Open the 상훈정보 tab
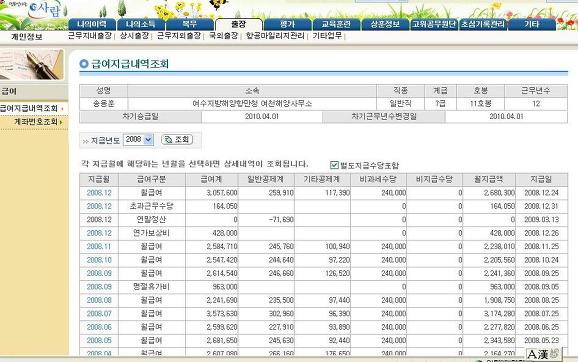This screenshot has height=362, width=578. 385,24
